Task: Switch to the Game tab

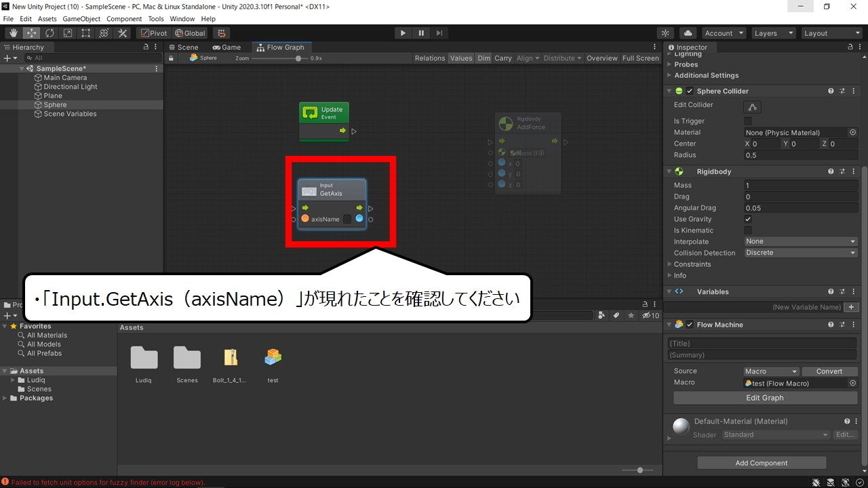Action: click(x=226, y=47)
